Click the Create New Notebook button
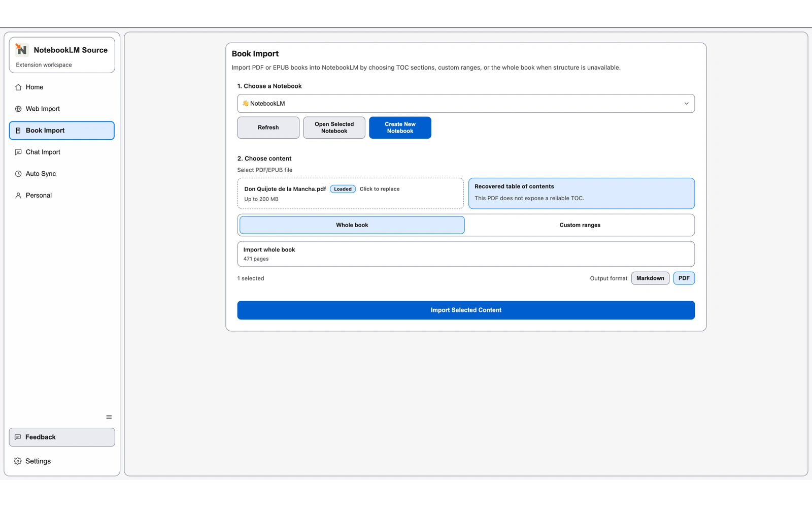 point(400,128)
